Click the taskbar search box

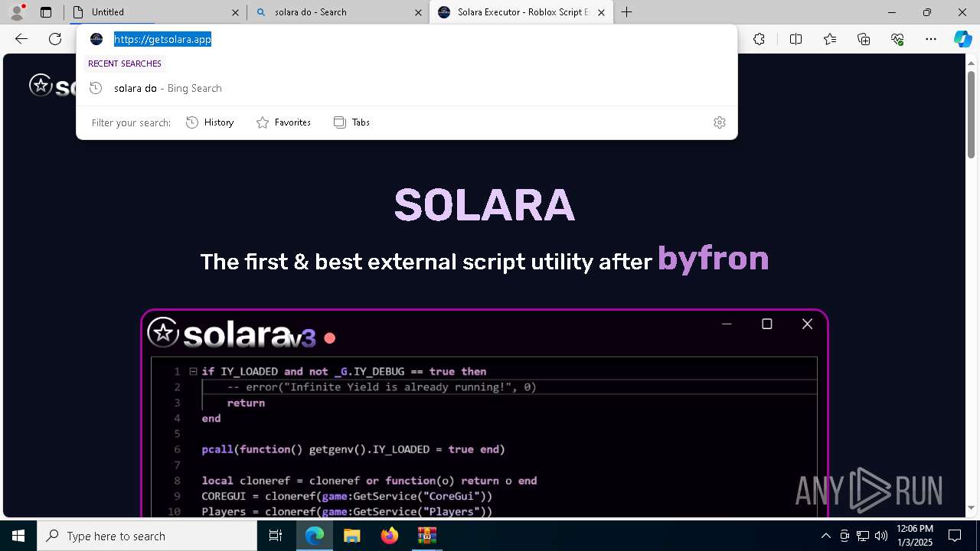[x=147, y=536]
